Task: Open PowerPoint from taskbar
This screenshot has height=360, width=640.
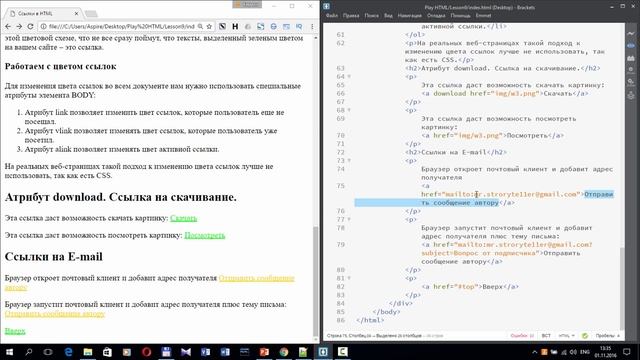Action: pyautogui.click(x=264, y=352)
